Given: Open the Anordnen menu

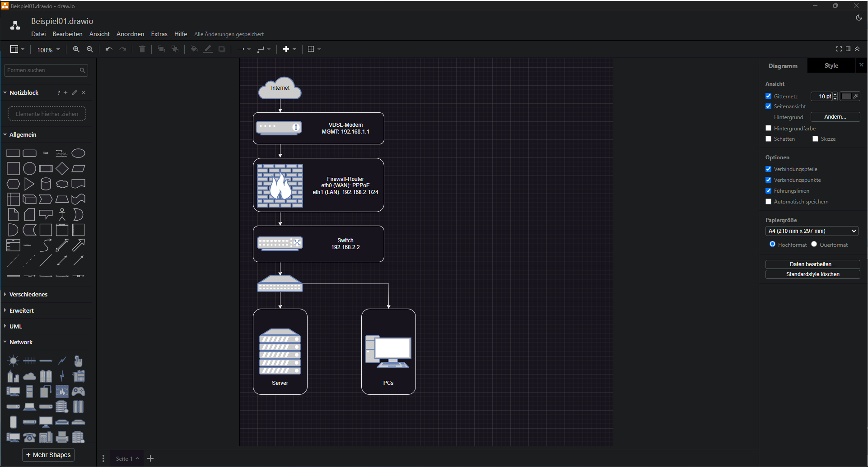Looking at the screenshot, I should (130, 34).
